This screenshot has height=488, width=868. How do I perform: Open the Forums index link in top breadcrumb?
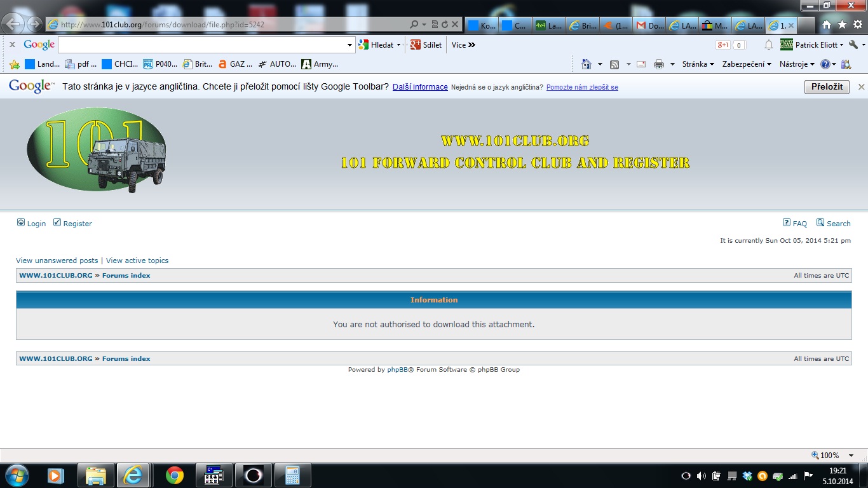(x=126, y=276)
